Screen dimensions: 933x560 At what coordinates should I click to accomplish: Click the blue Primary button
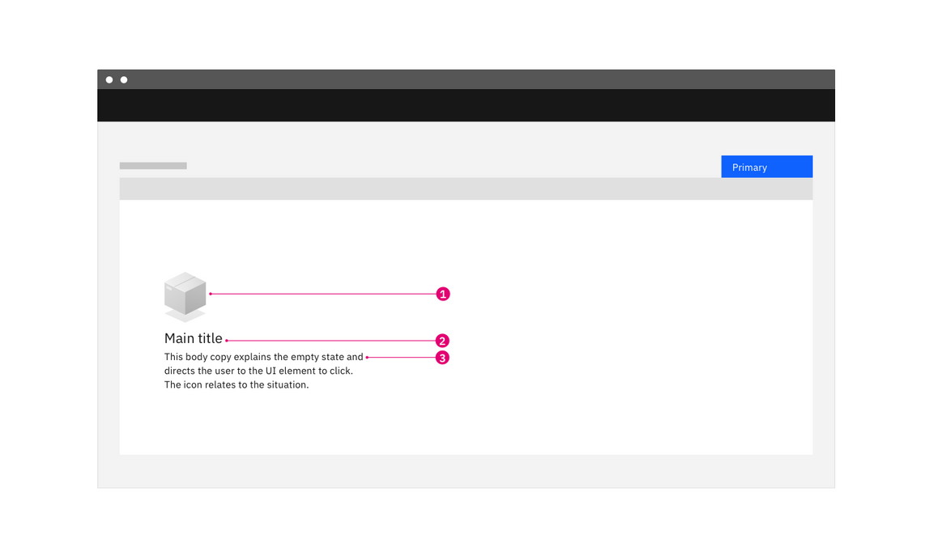point(766,167)
